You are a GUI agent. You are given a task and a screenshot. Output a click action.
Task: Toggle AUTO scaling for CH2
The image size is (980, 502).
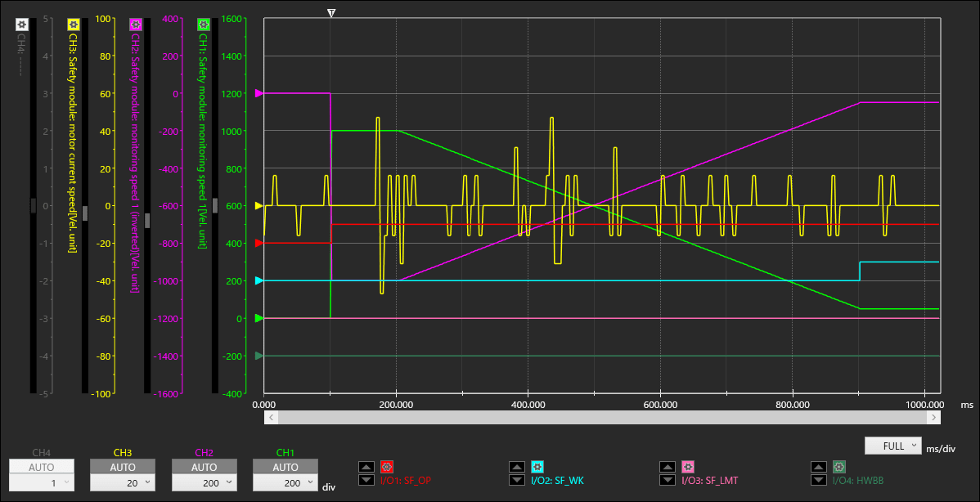point(204,467)
